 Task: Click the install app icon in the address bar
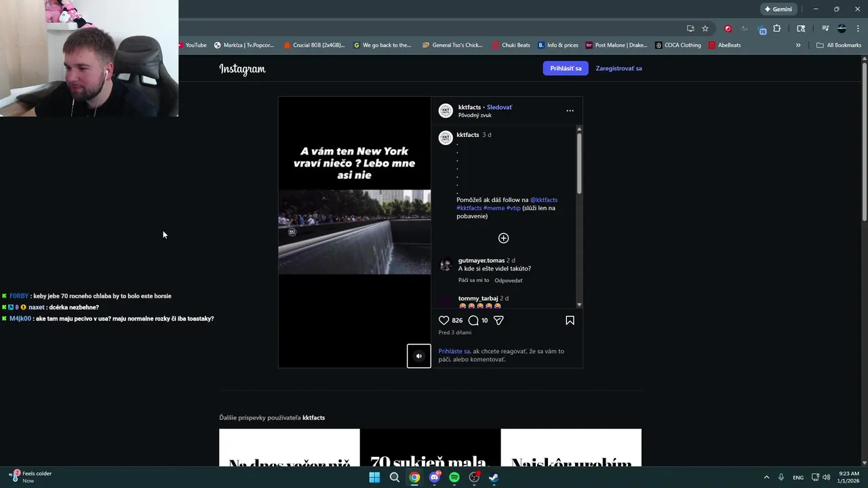tap(690, 28)
